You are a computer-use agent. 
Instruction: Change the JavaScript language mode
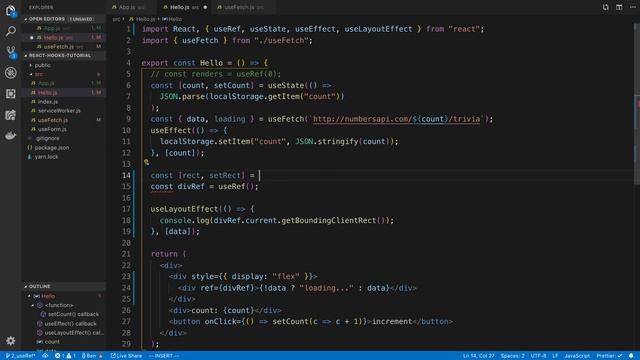[x=577, y=356]
